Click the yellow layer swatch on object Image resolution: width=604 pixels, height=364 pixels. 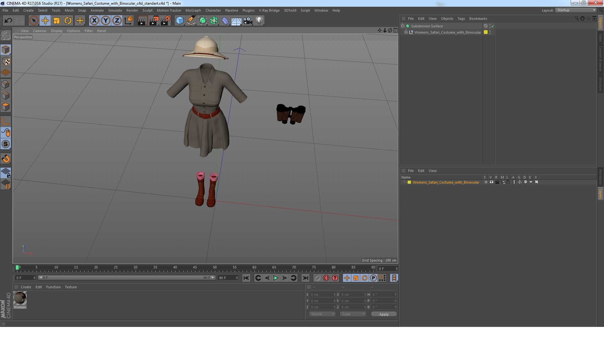click(x=486, y=32)
